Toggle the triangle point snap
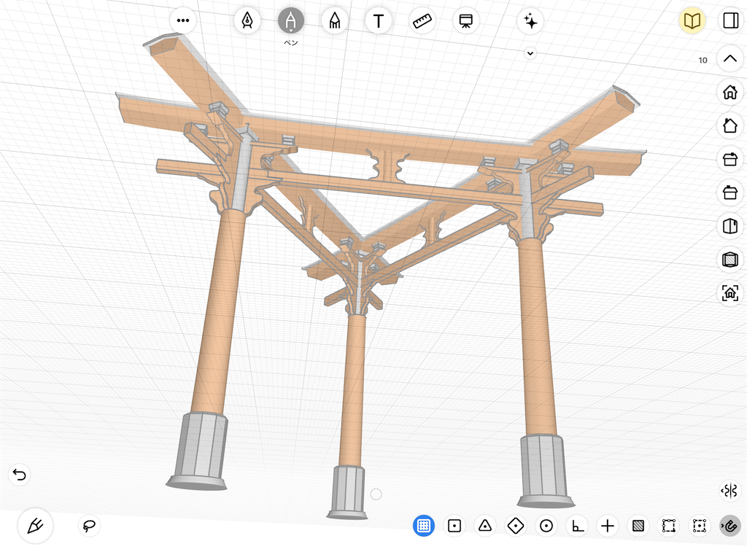 (x=485, y=526)
